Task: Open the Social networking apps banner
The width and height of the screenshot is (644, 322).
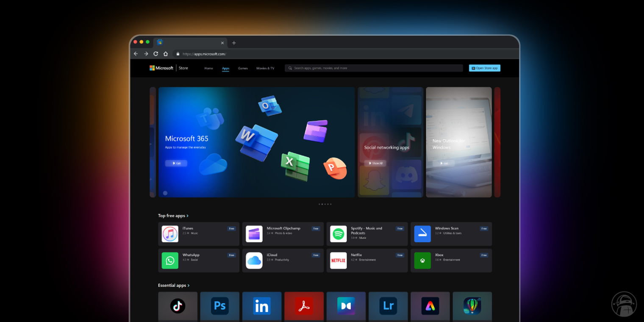Action: coord(390,142)
